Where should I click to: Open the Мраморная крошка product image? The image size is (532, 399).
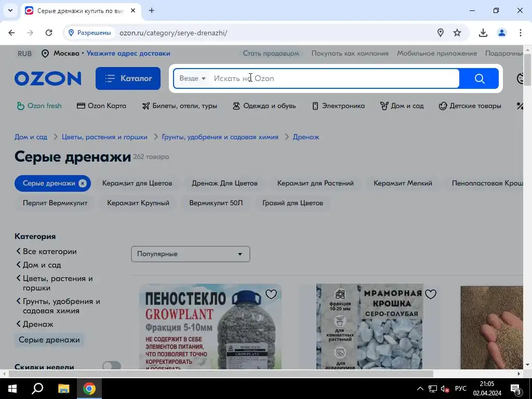[369, 326]
